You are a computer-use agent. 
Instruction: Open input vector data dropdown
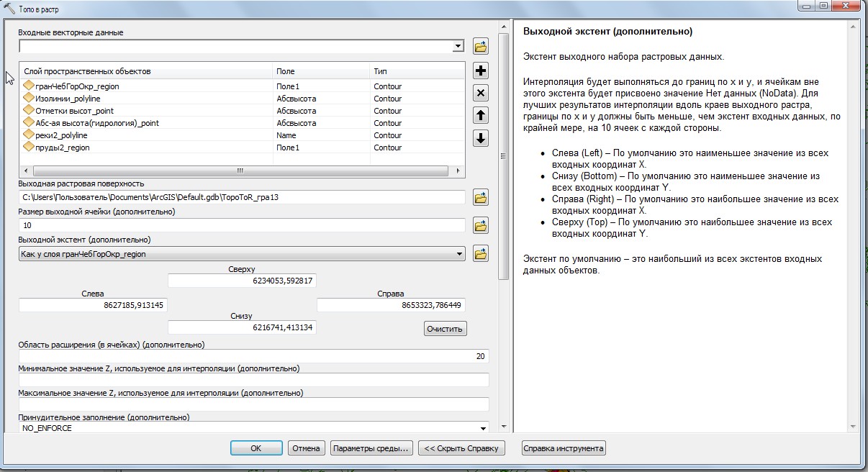tap(458, 47)
